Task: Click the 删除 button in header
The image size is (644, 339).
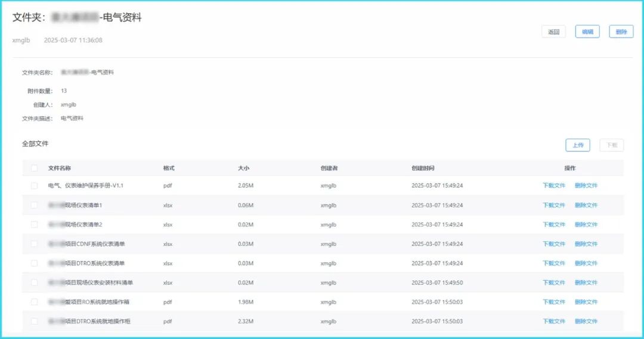Action: coord(621,32)
